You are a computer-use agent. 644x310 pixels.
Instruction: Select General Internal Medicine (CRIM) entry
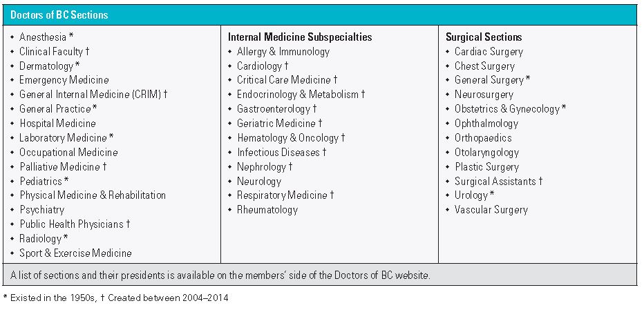pos(91,95)
